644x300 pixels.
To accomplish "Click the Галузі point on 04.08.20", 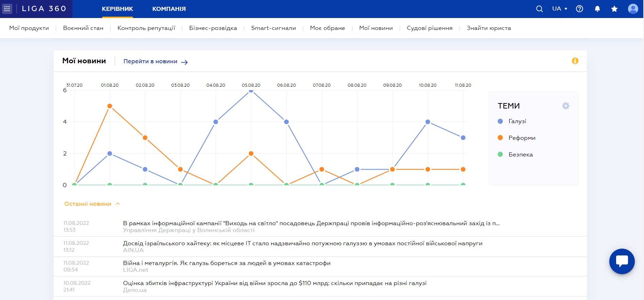I will pos(216,122).
